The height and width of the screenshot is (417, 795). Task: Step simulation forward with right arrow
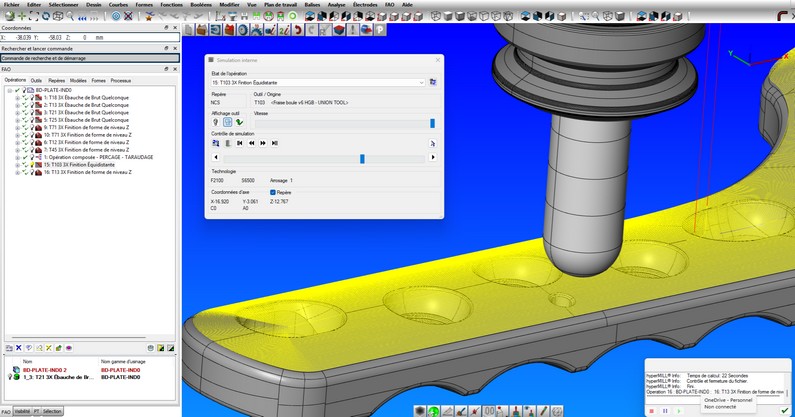[432, 158]
